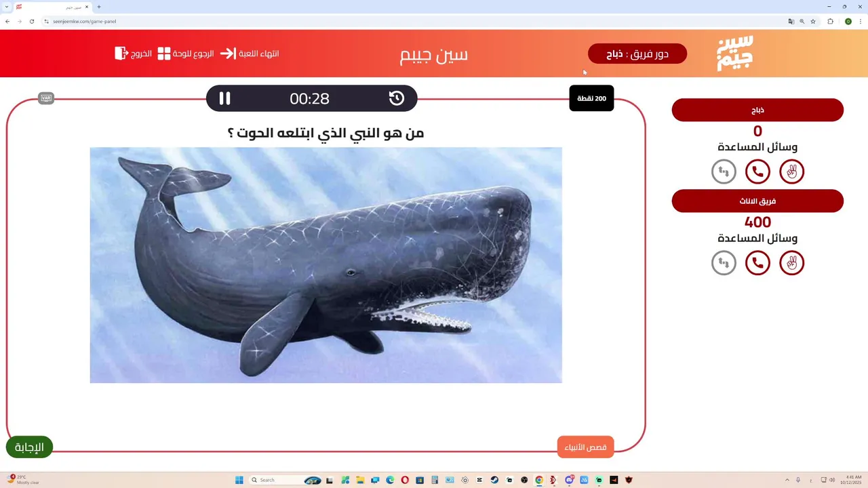Click the question text about the whale
Image resolution: width=868 pixels, height=488 pixels.
pyautogui.click(x=325, y=133)
